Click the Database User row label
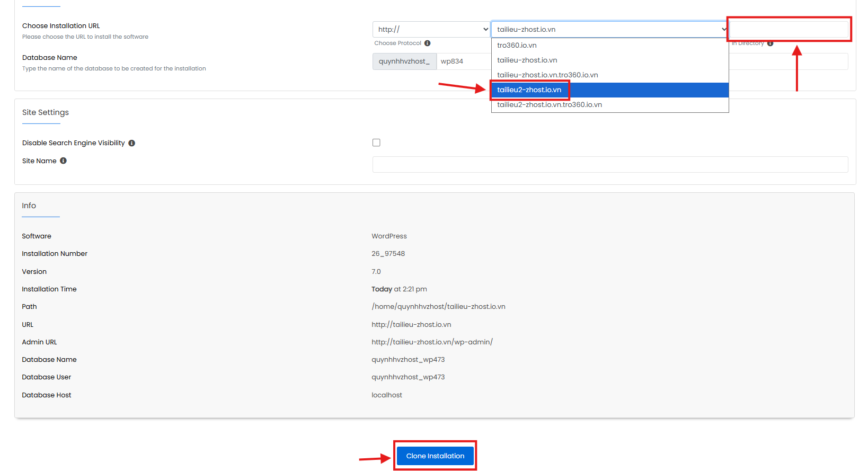Image resolution: width=868 pixels, height=471 pixels. click(46, 377)
